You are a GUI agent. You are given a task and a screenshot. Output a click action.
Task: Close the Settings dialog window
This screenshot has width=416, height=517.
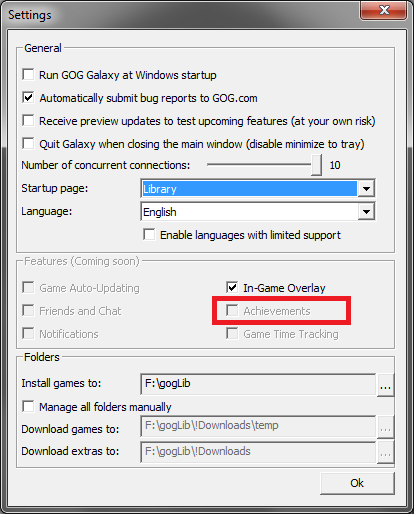pyautogui.click(x=384, y=10)
